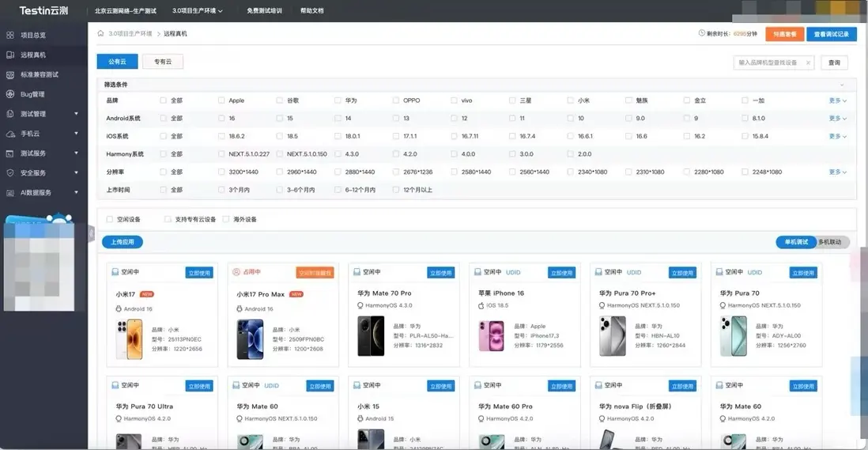The height and width of the screenshot is (450, 868).
Task: Click 立即使用 on 苹果 iPhone 16 card
Action: pos(562,272)
